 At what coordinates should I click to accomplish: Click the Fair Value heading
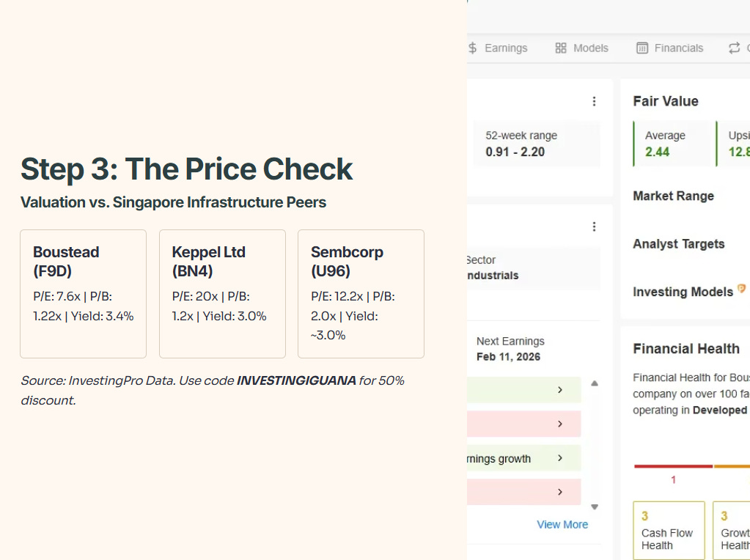666,101
